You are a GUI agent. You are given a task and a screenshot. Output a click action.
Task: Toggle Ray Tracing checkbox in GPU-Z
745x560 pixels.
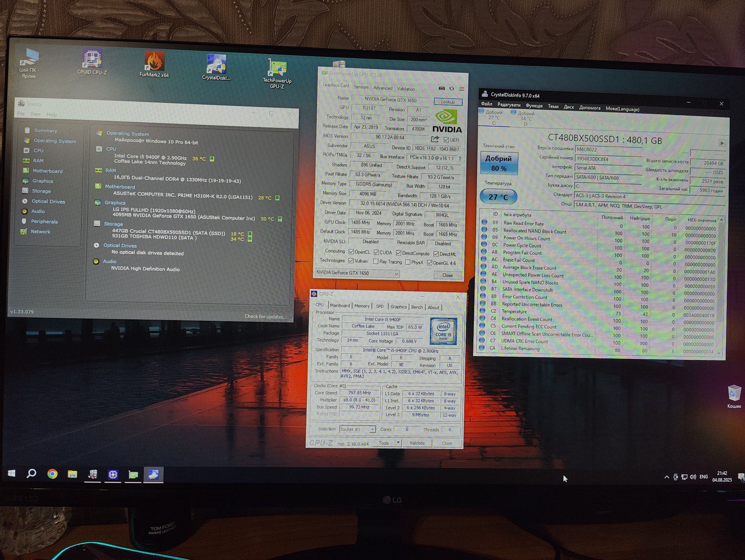pyautogui.click(x=375, y=261)
